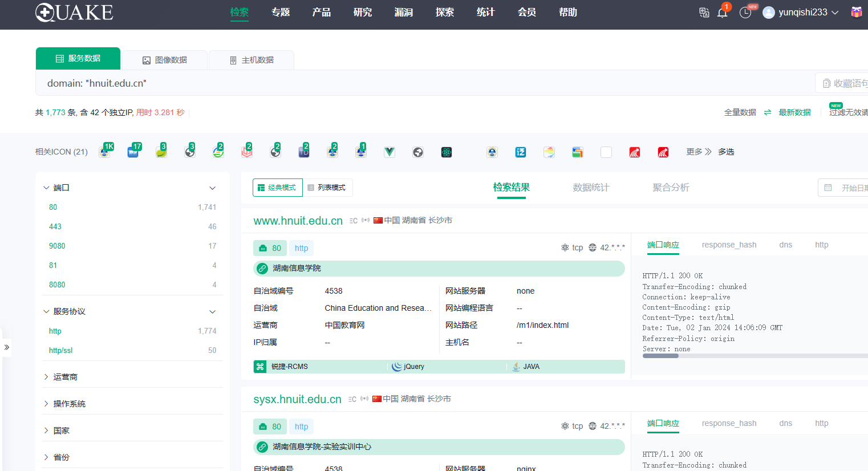868x471 pixels.
Task: Filter by port 443
Action: (x=55, y=226)
